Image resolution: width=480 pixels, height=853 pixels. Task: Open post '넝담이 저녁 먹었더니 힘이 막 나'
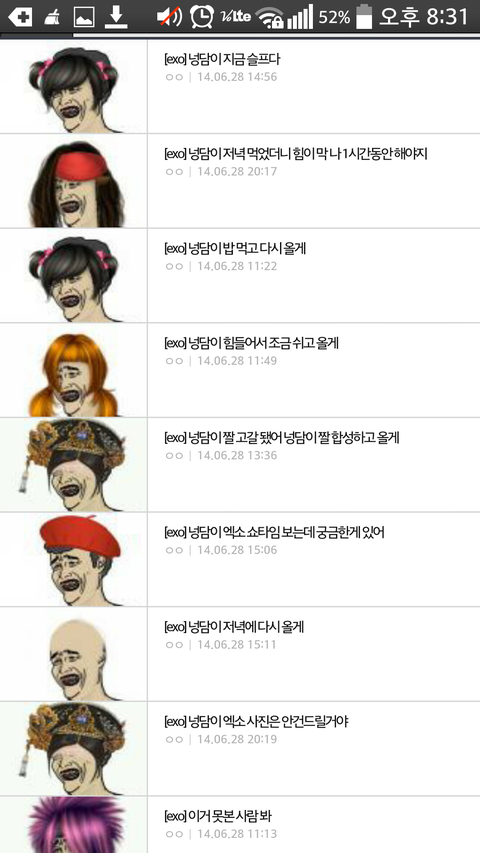pos(313,181)
